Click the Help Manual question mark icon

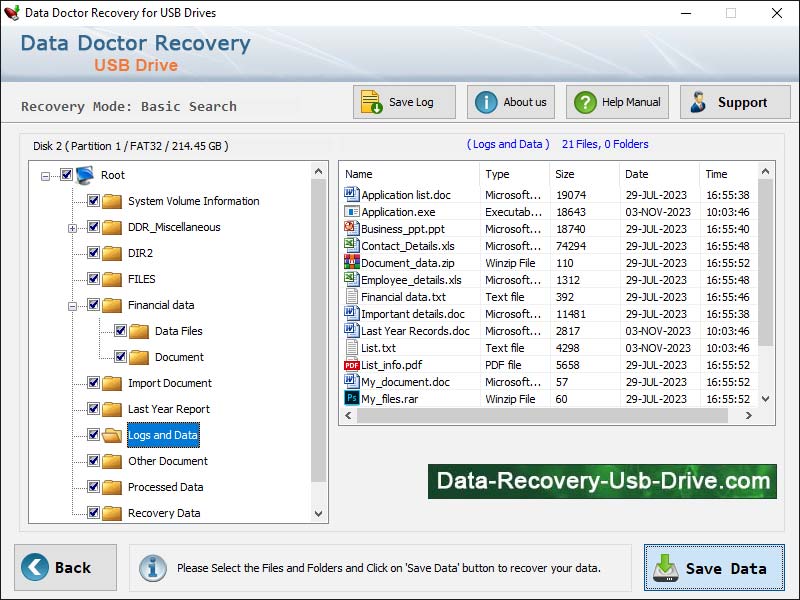pos(583,101)
